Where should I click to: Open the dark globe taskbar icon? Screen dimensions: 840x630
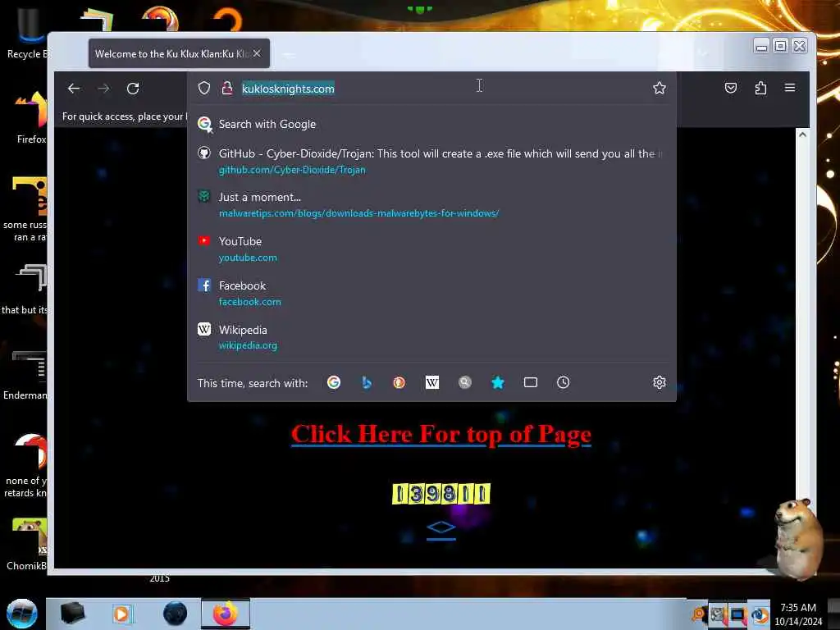click(175, 614)
